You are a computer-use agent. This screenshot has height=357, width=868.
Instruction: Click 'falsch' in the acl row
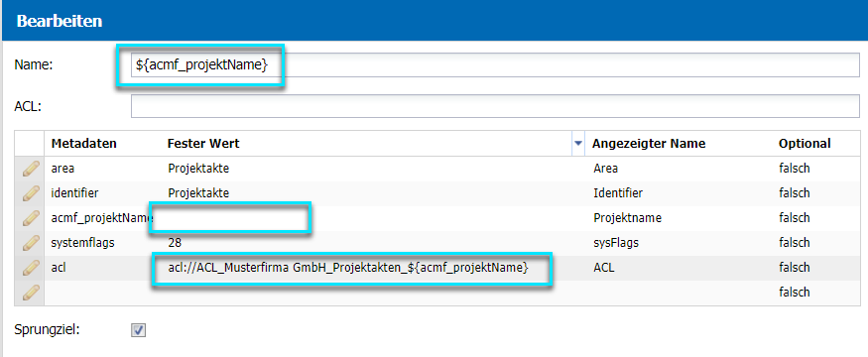click(x=795, y=268)
